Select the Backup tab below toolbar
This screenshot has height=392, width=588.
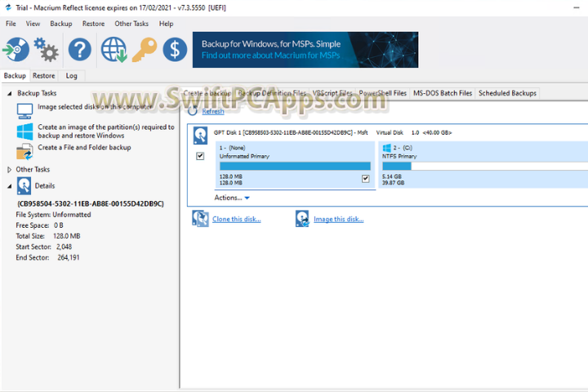pyautogui.click(x=15, y=76)
